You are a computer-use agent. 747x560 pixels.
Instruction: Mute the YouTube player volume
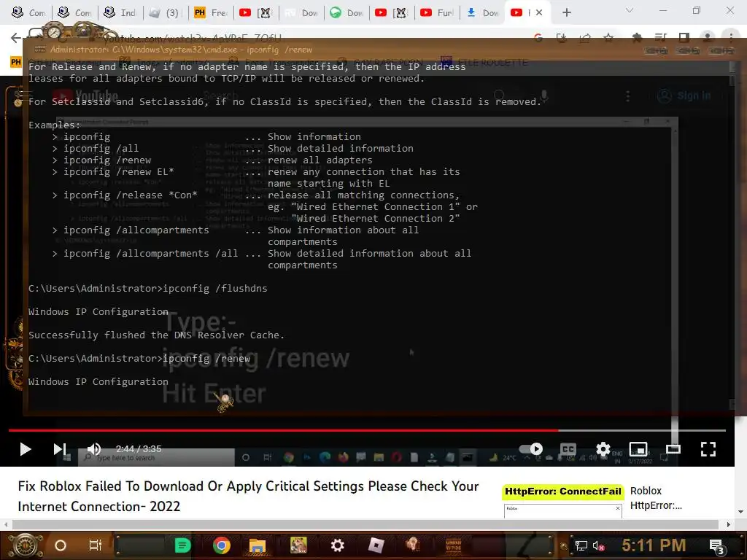[94, 449]
